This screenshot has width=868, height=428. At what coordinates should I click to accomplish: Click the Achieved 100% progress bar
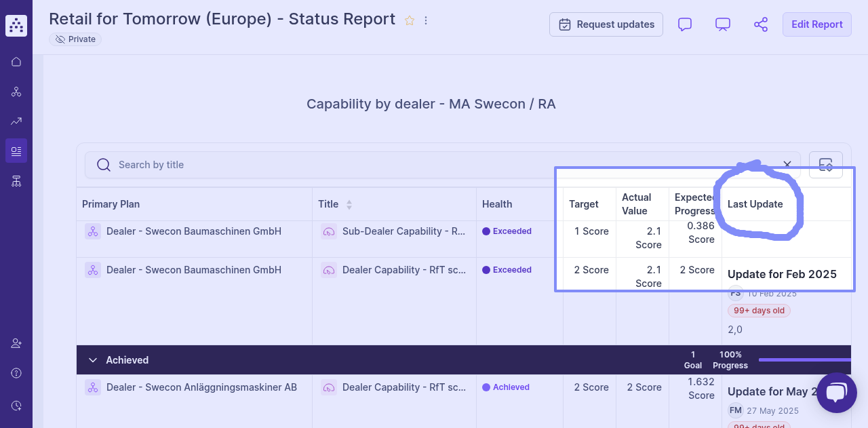(804, 360)
